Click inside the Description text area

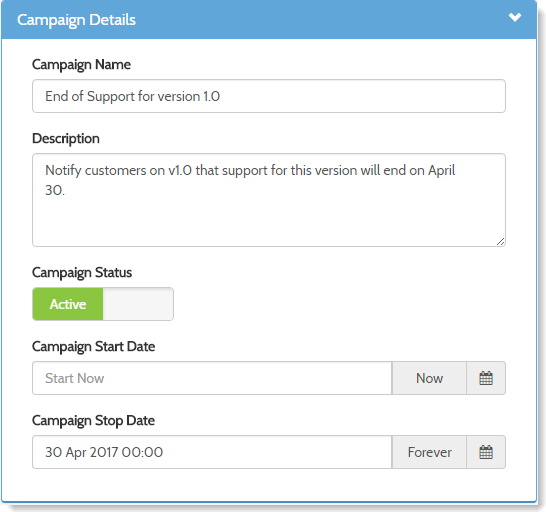tap(269, 200)
